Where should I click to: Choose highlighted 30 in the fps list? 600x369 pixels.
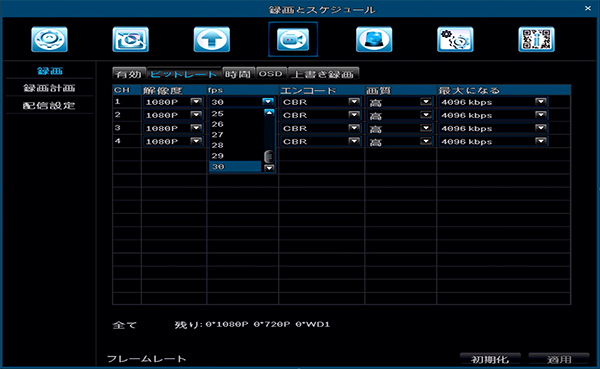point(235,167)
